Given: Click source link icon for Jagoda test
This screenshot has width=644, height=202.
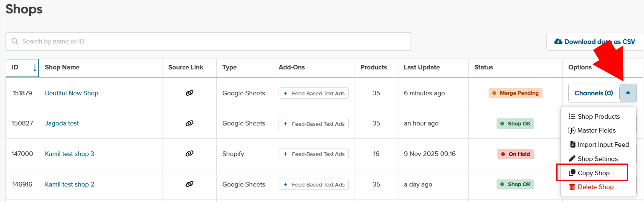Looking at the screenshot, I should [x=189, y=123].
